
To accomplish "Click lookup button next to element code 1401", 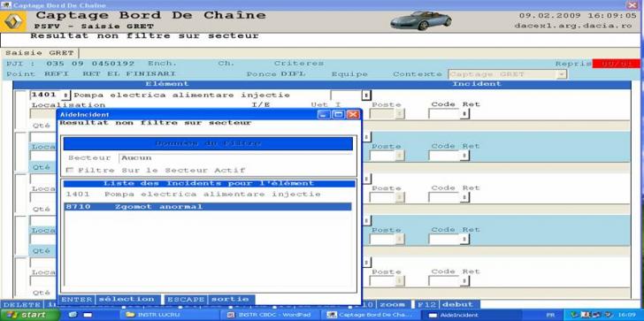I will tap(65, 96).
